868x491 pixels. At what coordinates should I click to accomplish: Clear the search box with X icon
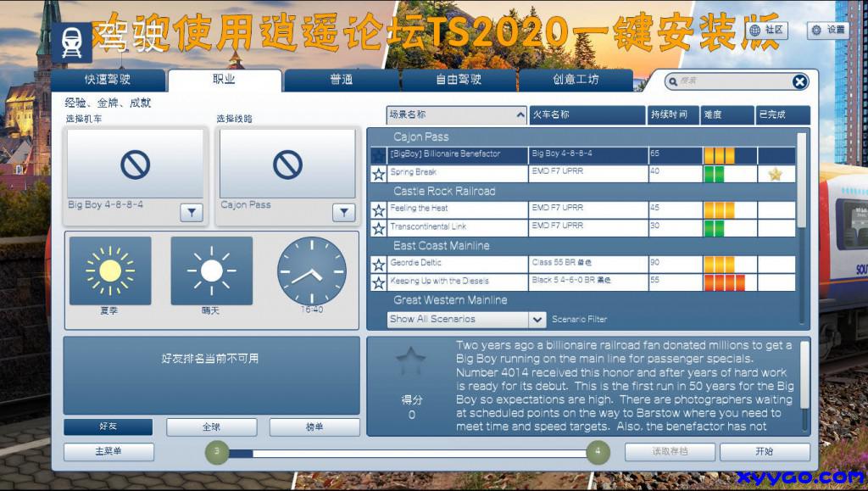799,81
